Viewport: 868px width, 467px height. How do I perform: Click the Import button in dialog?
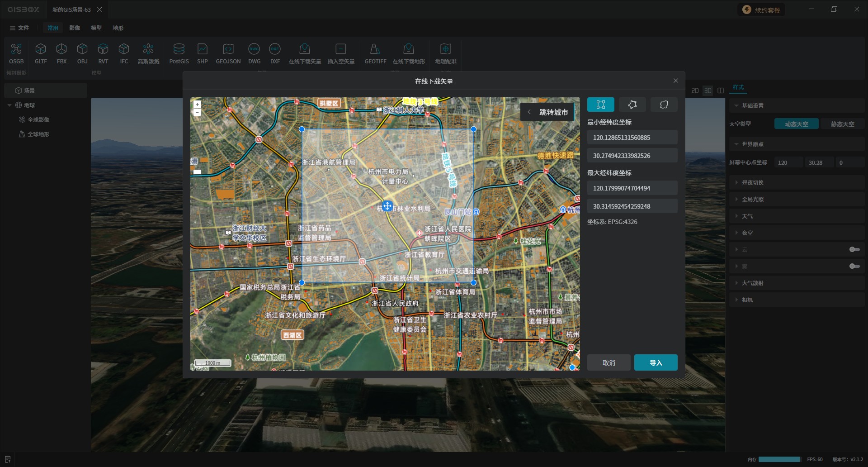(x=656, y=362)
